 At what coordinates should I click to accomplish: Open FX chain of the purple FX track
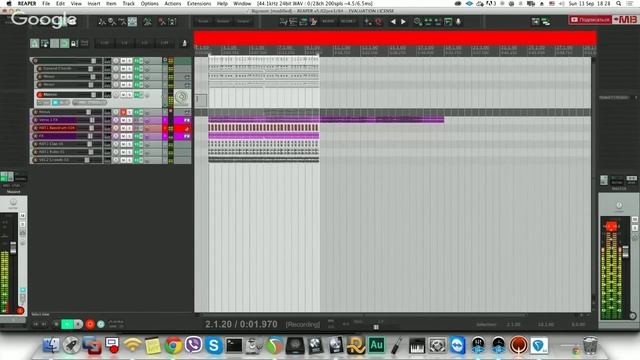[x=138, y=136]
